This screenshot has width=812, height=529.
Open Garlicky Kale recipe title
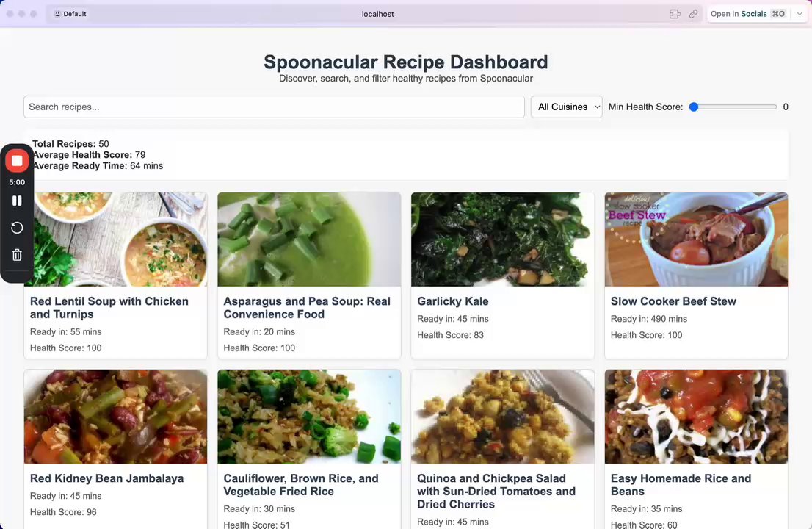[x=452, y=301]
